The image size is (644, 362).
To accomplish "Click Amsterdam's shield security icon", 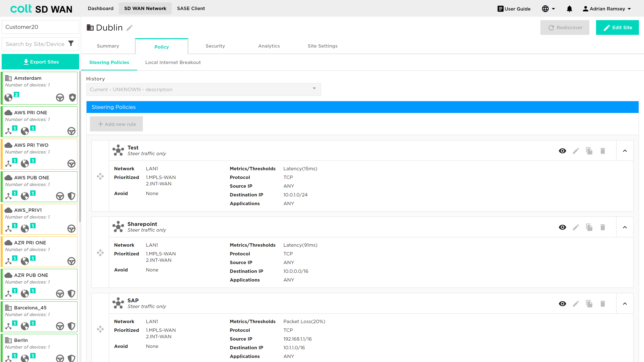I will (x=72, y=97).
